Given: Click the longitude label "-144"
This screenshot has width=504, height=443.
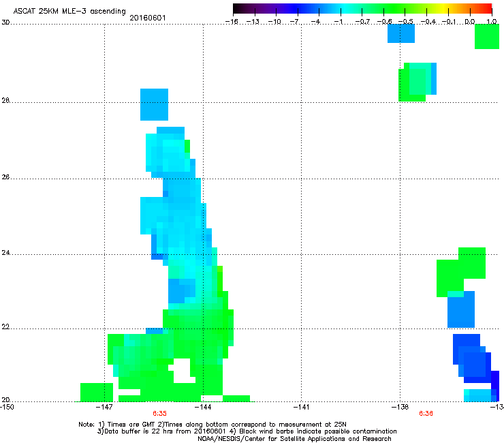Looking at the screenshot, I should point(203,407).
